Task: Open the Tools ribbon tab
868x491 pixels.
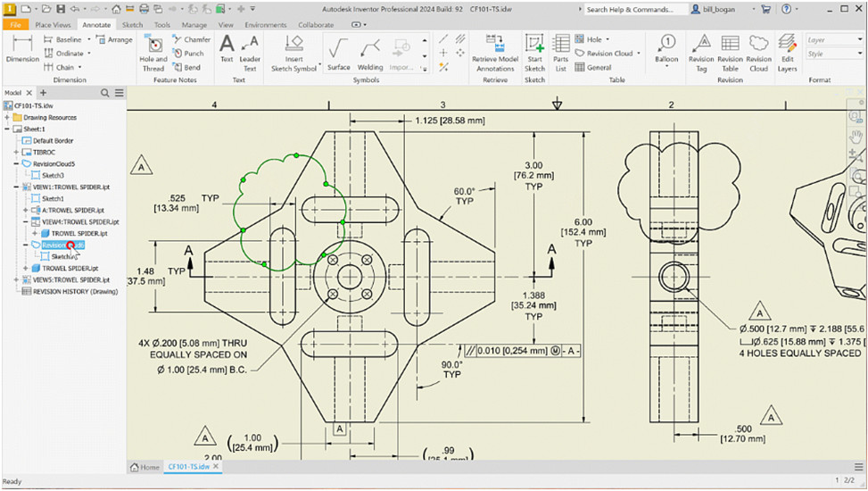Action: click(162, 25)
